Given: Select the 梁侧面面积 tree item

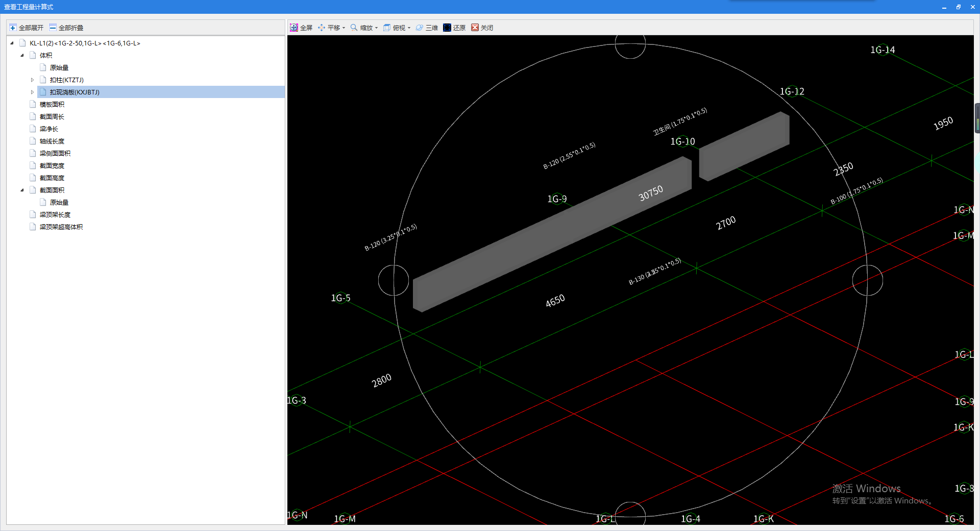Looking at the screenshot, I should [x=55, y=153].
